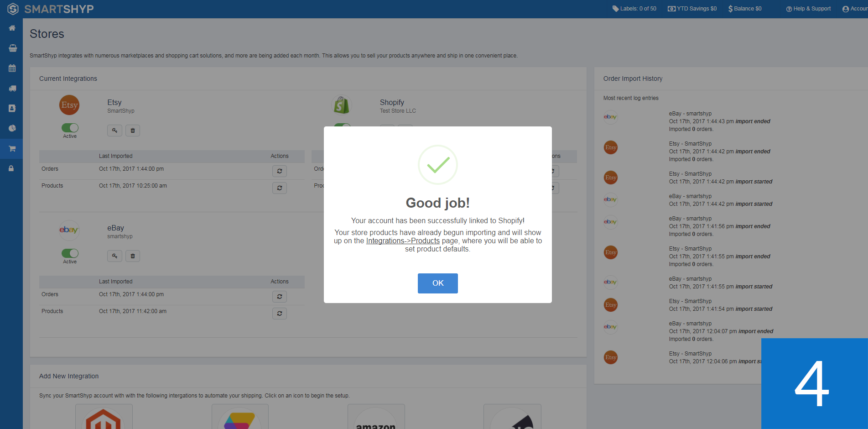
Task: Open the address book sidebar icon
Action: coord(12,108)
